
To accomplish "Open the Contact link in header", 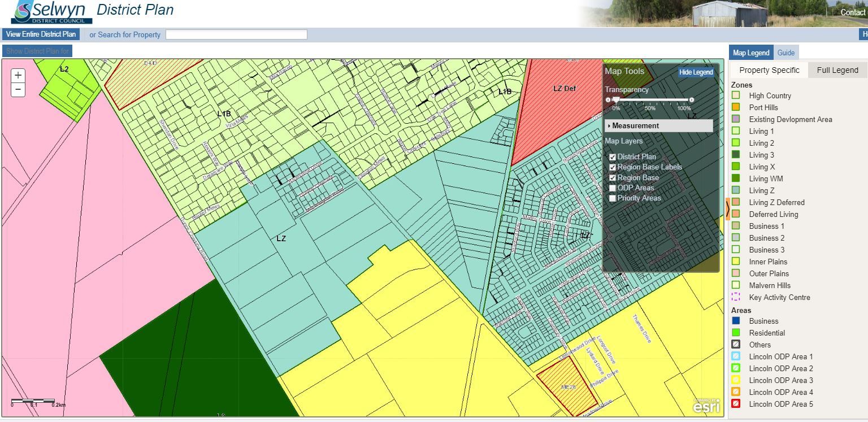I will click(853, 12).
